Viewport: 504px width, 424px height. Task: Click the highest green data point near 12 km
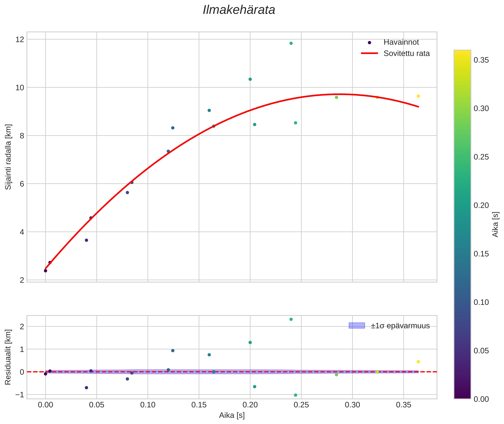pos(291,43)
